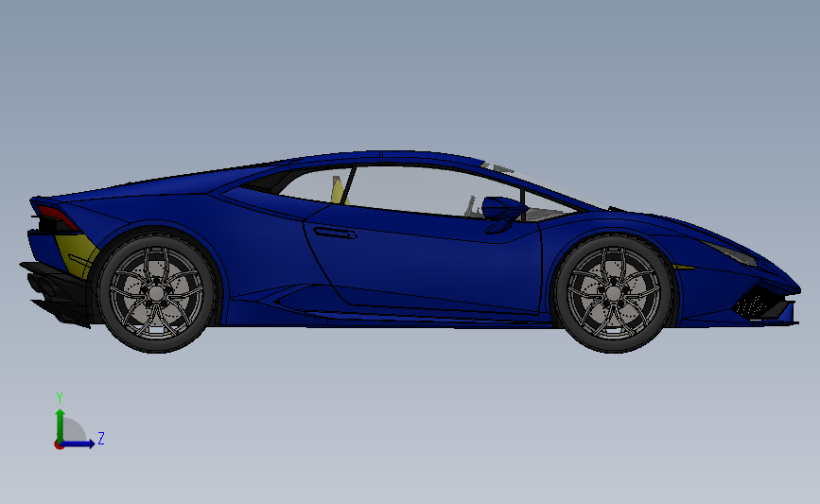The height and width of the screenshot is (504, 820).
Task: Select the blue door panel surface
Action: [424, 261]
